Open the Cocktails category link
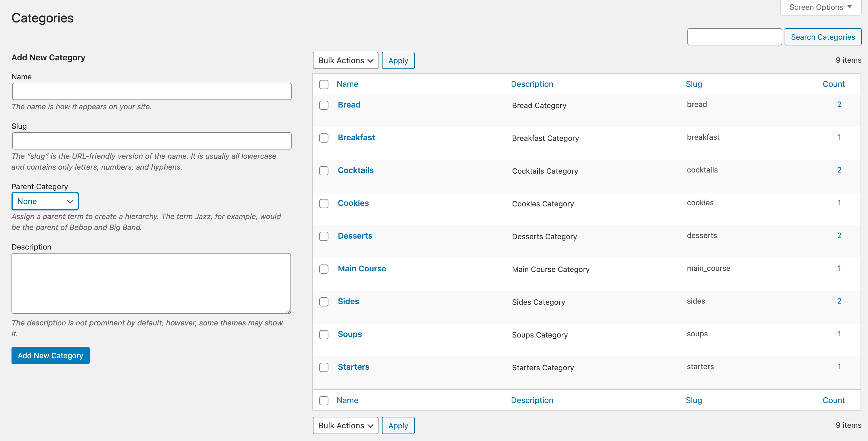868x441 pixels. pyautogui.click(x=355, y=170)
